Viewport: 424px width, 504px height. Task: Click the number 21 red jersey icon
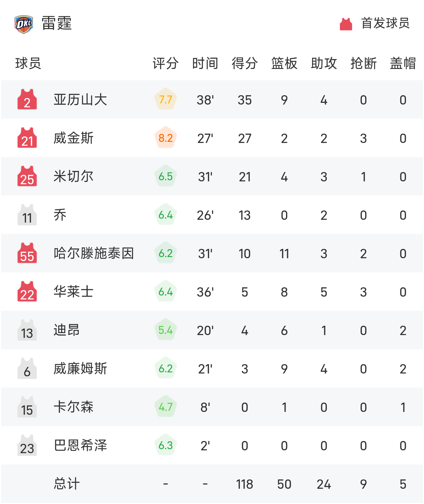pyautogui.click(x=27, y=138)
